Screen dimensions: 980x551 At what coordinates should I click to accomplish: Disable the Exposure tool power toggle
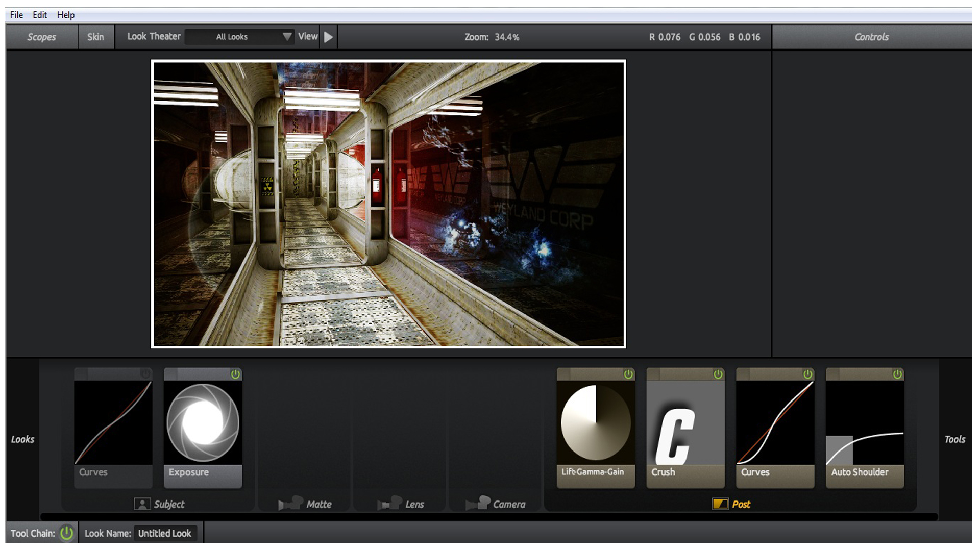(x=235, y=374)
